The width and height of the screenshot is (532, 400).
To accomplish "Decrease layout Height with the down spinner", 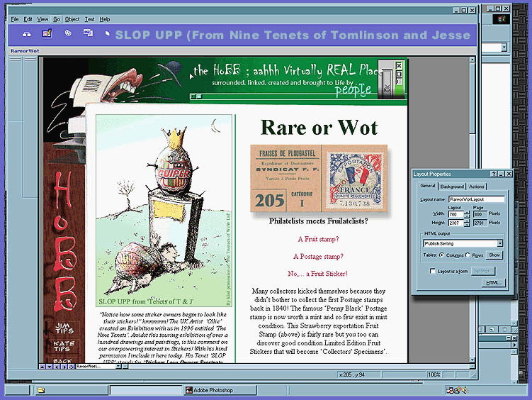I will (x=467, y=224).
